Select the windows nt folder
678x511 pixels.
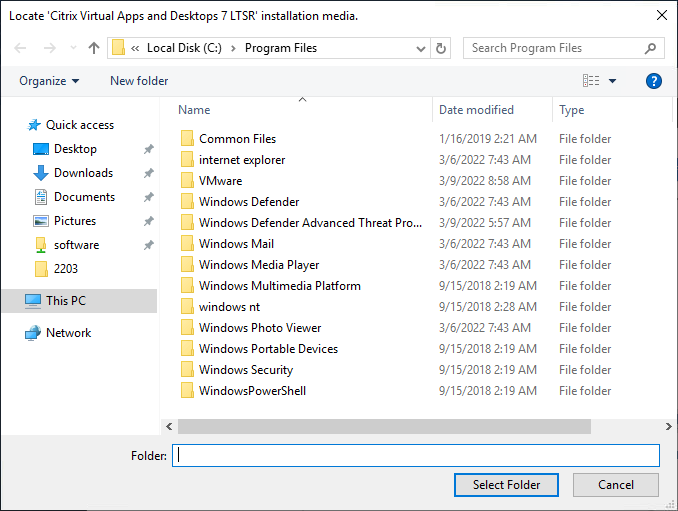[x=229, y=307]
